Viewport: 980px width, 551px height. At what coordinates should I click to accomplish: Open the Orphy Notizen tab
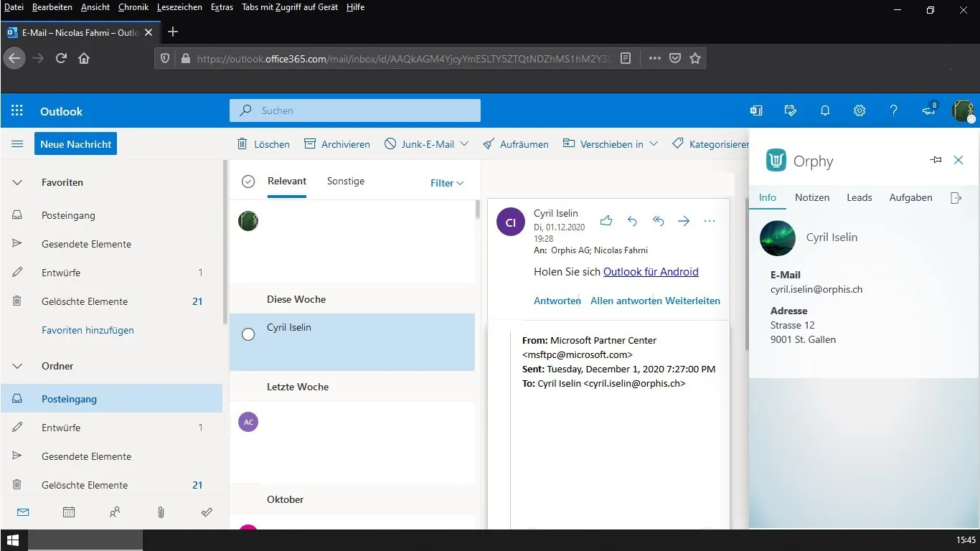(812, 197)
